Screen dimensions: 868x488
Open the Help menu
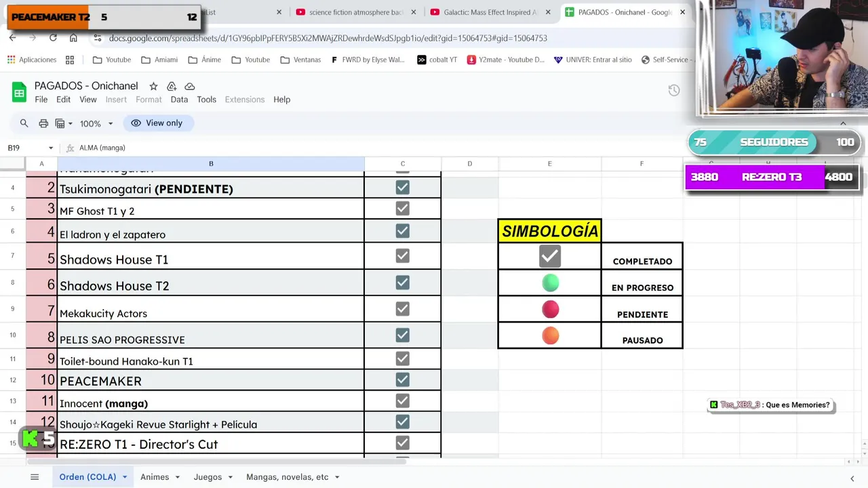point(282,100)
